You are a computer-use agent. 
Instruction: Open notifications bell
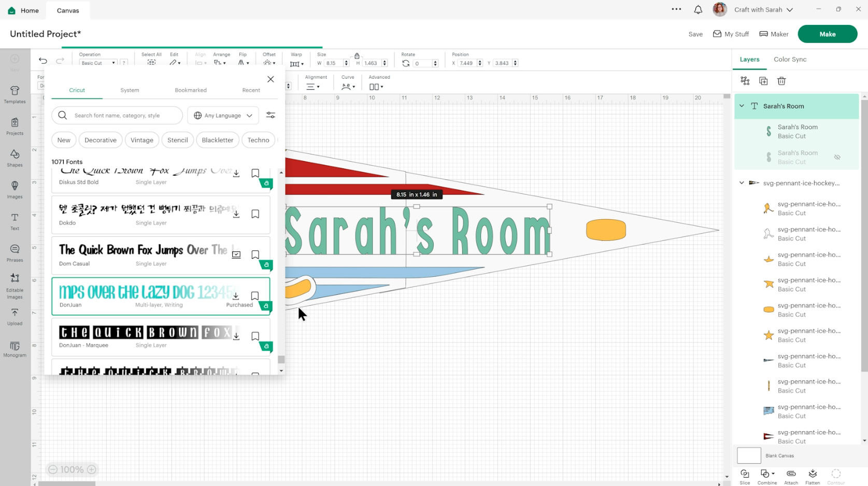pos(698,10)
